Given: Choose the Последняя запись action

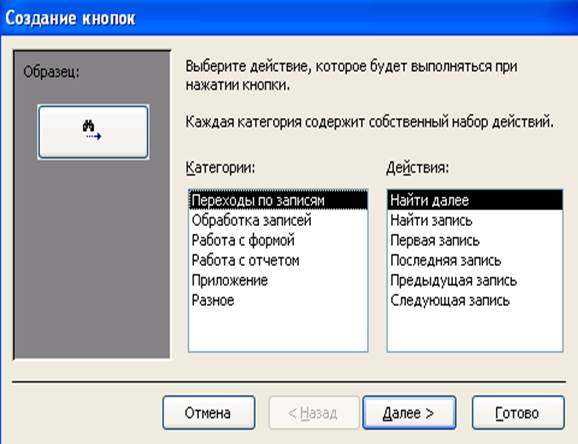Looking at the screenshot, I should coord(475,260).
